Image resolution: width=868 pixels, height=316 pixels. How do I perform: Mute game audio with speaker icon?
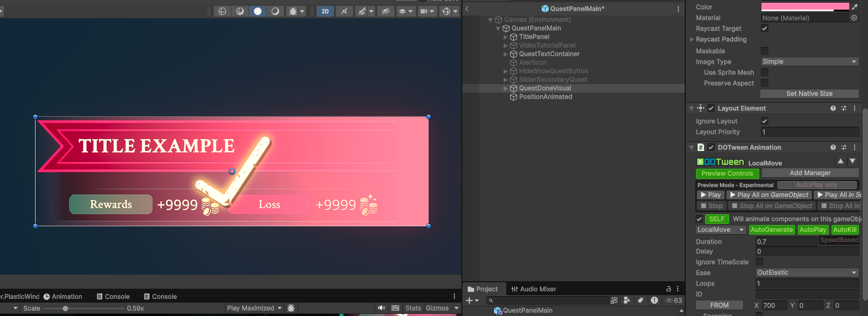click(x=381, y=308)
